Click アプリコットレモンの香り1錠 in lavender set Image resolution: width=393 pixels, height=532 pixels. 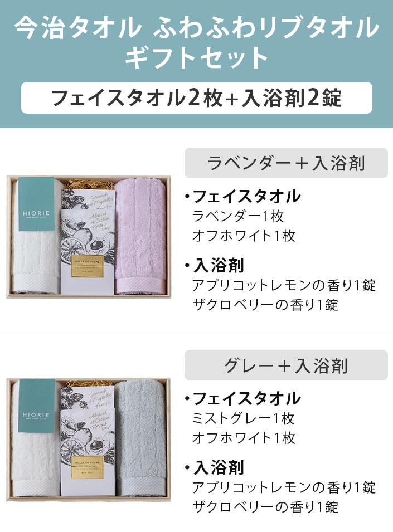click(284, 285)
